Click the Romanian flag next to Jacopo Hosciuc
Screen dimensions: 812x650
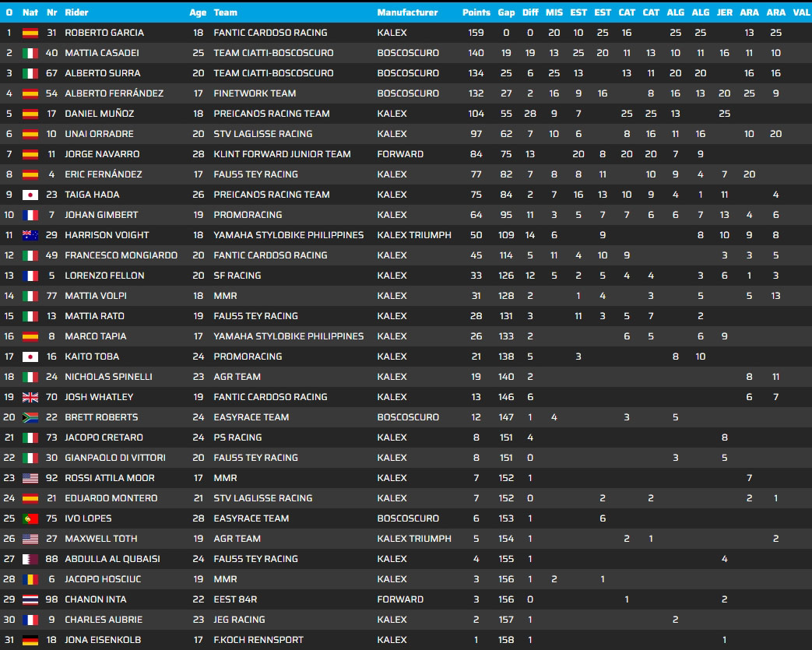(30, 579)
